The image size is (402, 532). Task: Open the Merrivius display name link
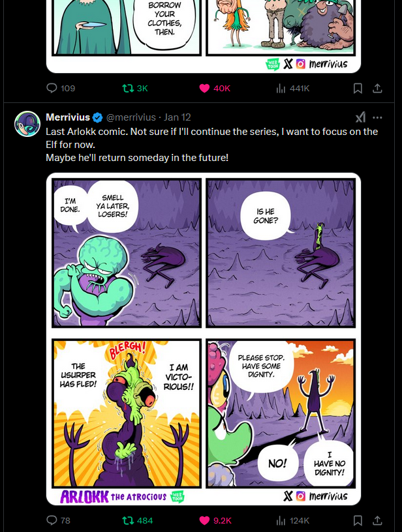click(68, 117)
